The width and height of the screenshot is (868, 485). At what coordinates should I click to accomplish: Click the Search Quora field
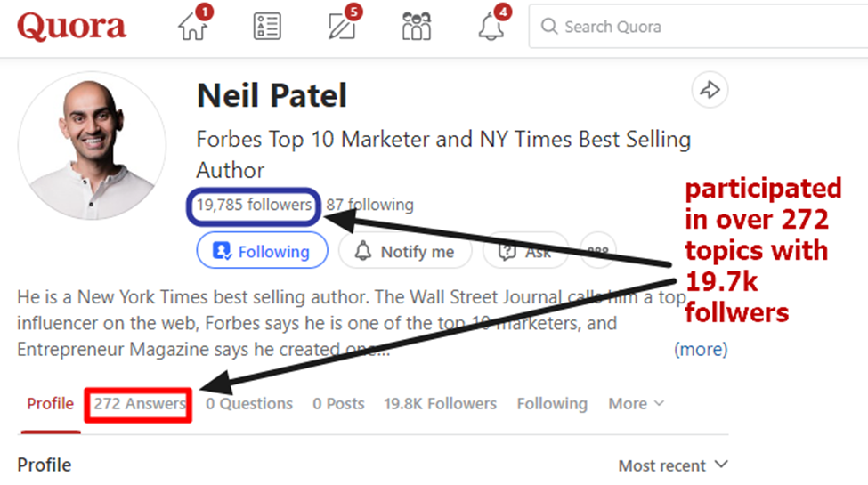pyautogui.click(x=694, y=27)
